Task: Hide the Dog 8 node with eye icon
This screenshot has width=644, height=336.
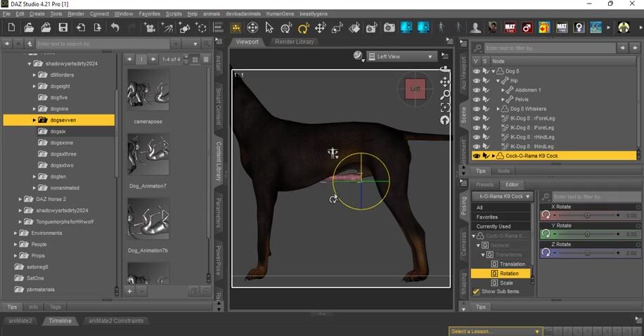Action: (477, 71)
